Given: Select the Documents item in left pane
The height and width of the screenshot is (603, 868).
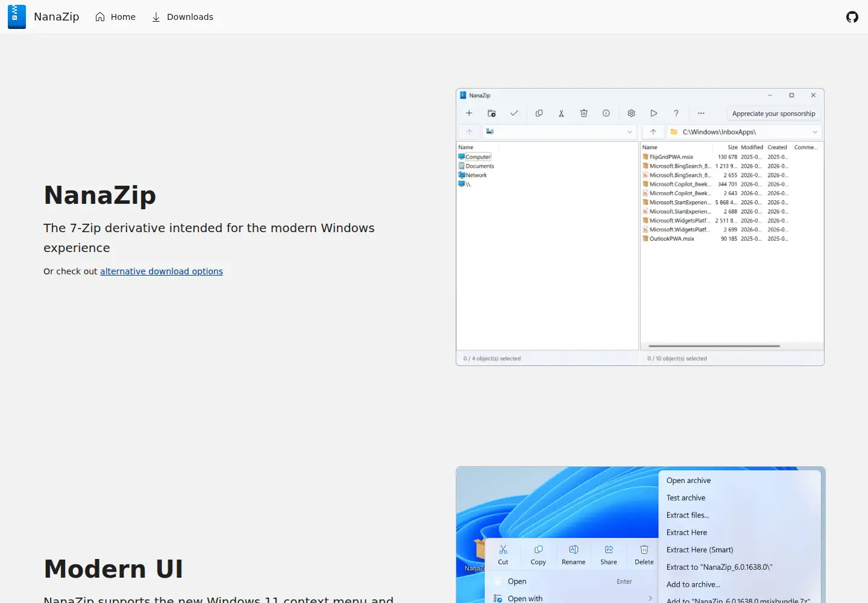Looking at the screenshot, I should tap(476, 166).
